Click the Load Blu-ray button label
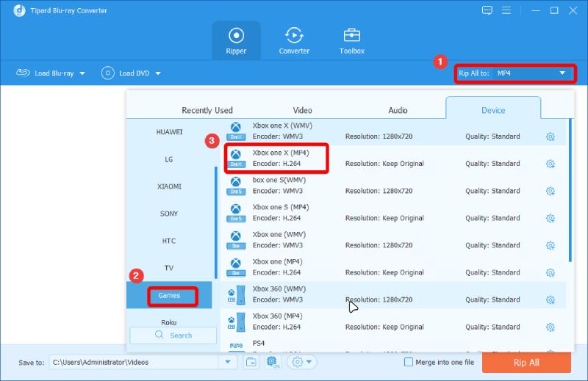The width and height of the screenshot is (588, 381). click(x=54, y=73)
